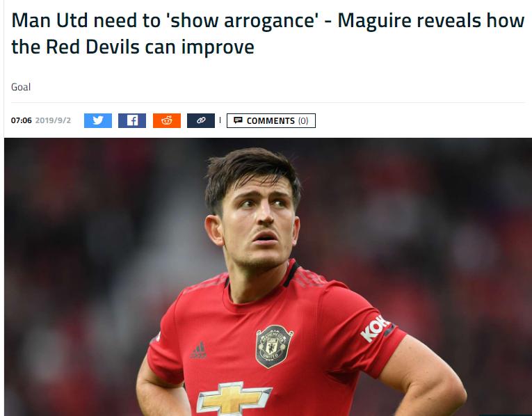
Task: Share the article on Twitter
Action: tap(98, 120)
